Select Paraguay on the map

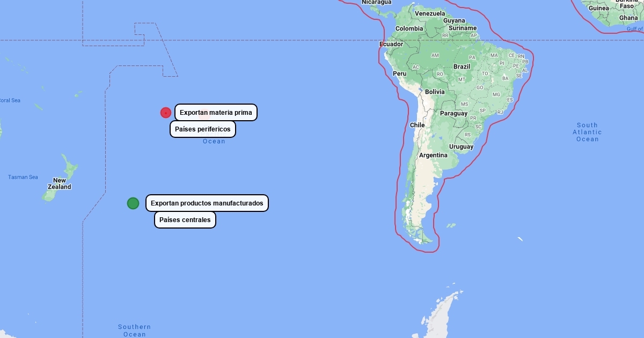pos(453,113)
